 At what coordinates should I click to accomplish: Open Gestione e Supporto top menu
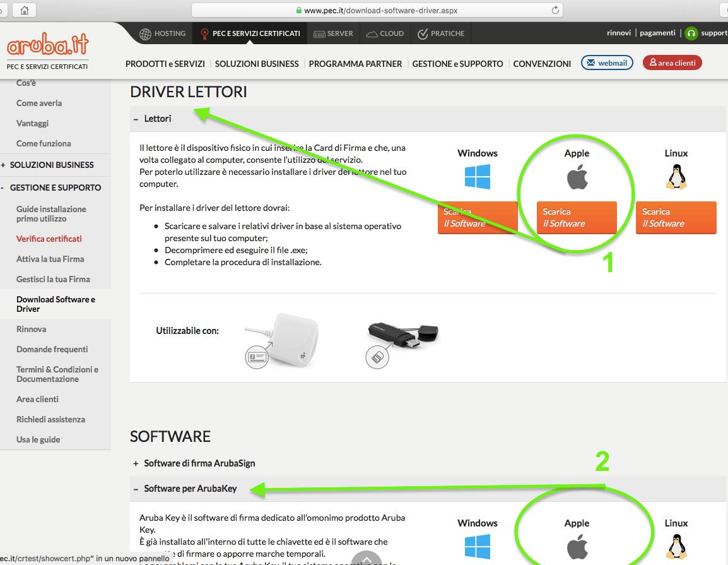click(x=457, y=64)
